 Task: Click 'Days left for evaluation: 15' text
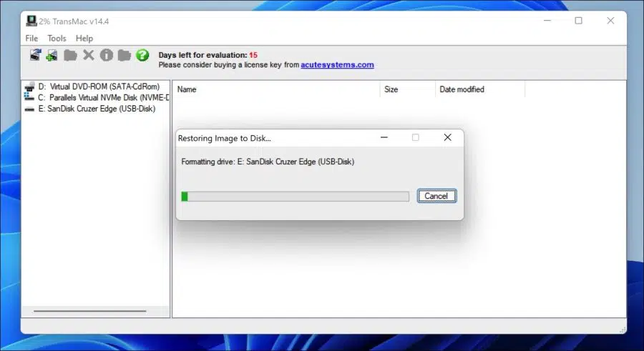pos(208,55)
